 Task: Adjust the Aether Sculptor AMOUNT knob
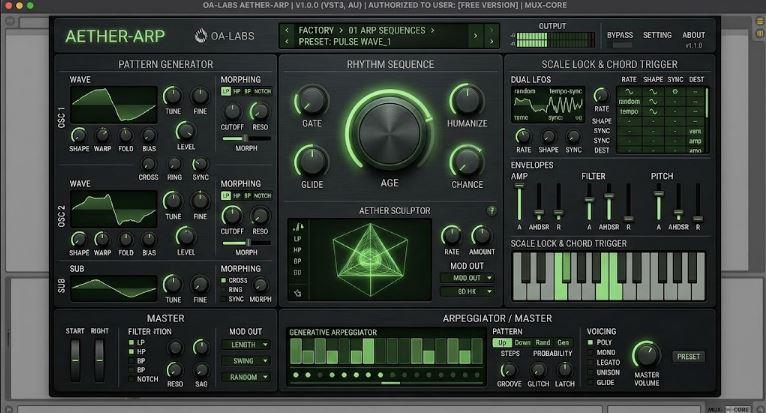coord(482,236)
